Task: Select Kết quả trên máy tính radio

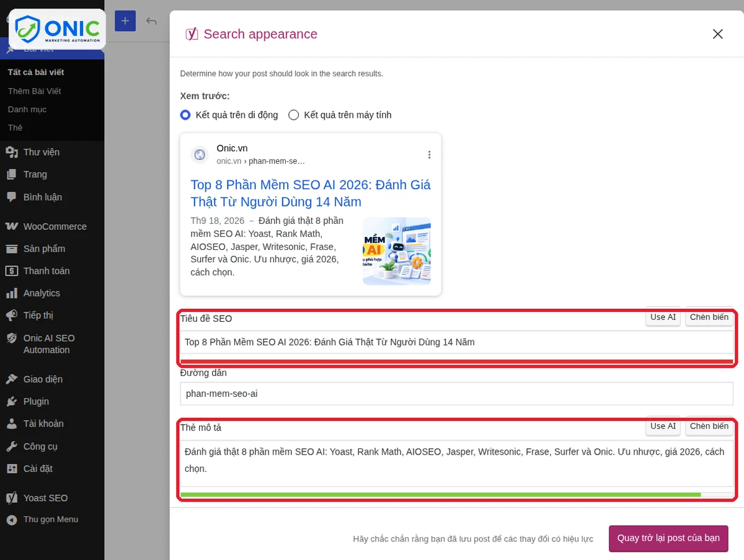Action: click(294, 115)
